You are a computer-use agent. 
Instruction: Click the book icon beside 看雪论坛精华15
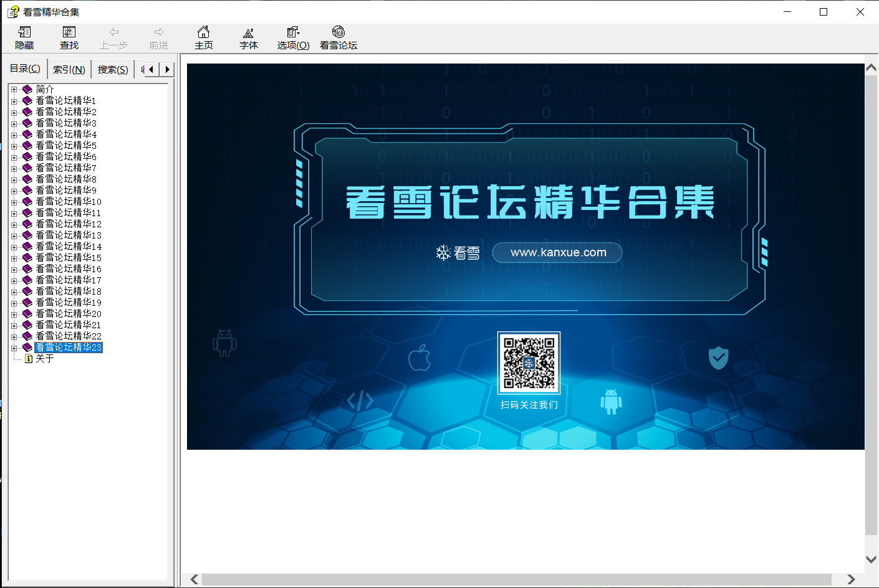click(27, 257)
